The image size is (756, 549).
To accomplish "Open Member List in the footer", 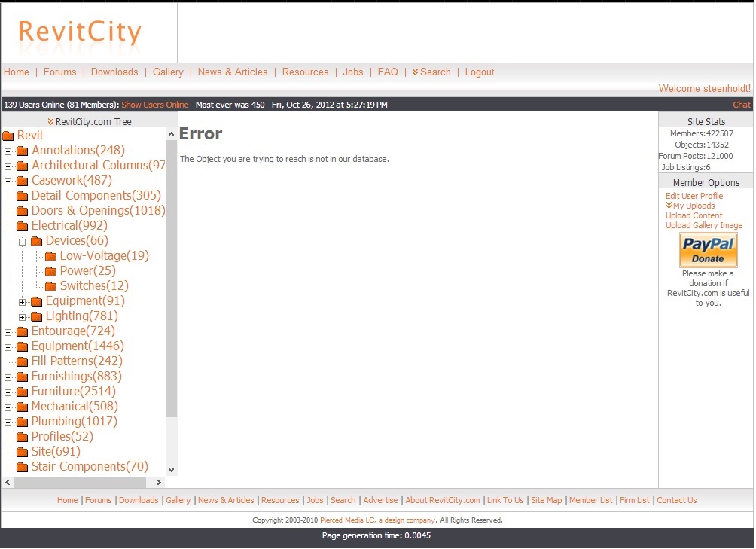I will click(590, 500).
